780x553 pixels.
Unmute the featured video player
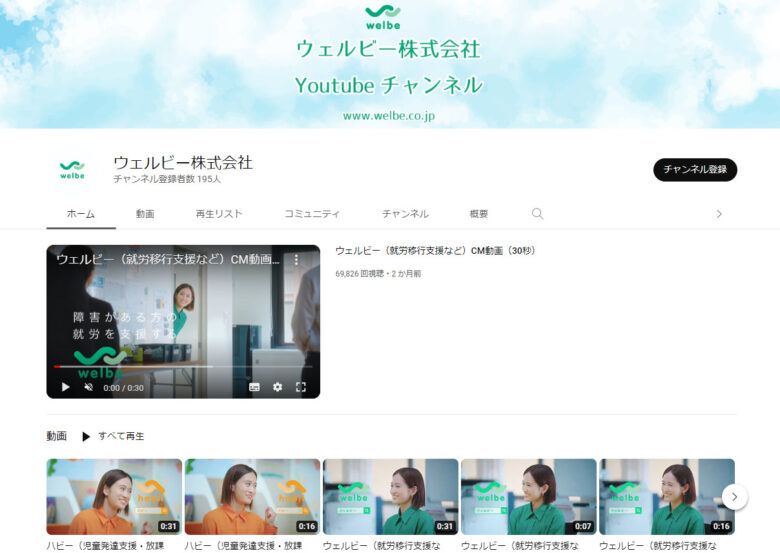(89, 387)
